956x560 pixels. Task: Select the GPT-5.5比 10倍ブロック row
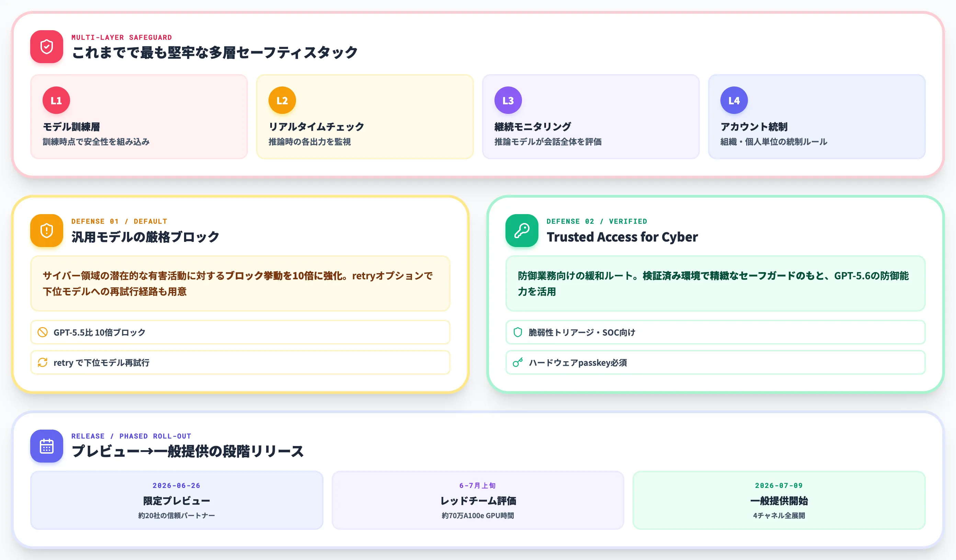(x=240, y=332)
